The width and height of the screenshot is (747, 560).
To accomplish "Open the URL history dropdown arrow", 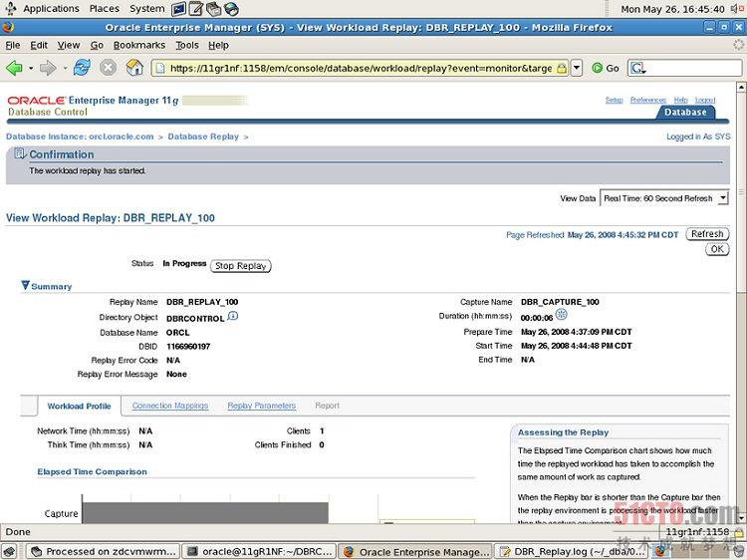I will (x=576, y=69).
